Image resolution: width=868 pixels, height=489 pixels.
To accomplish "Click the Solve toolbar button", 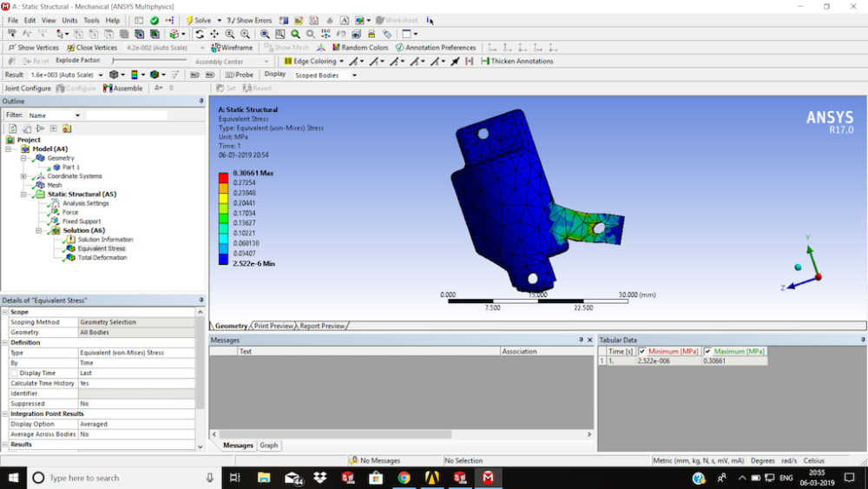I will [x=198, y=21].
